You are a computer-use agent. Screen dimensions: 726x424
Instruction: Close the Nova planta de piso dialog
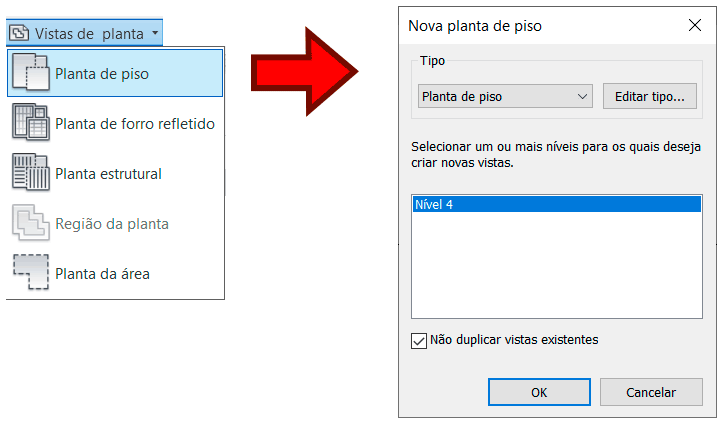click(695, 26)
